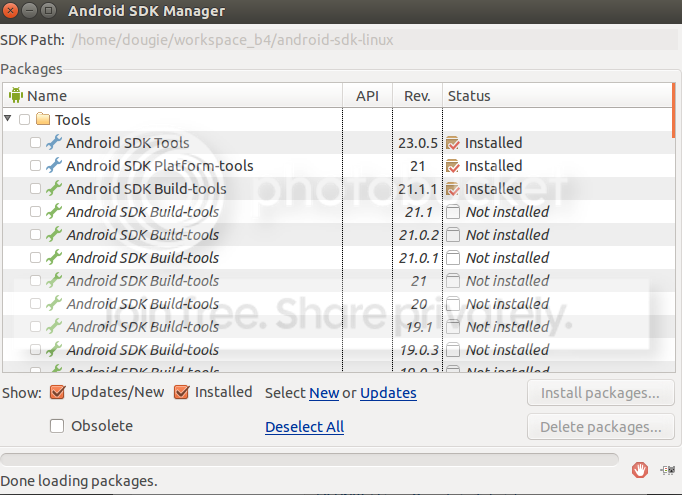Sort packages by the API column header

click(367, 96)
